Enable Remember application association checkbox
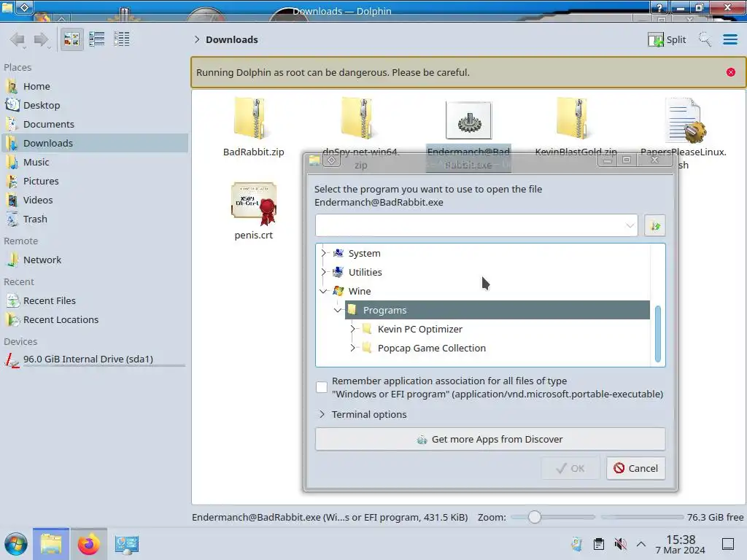 pyautogui.click(x=322, y=387)
